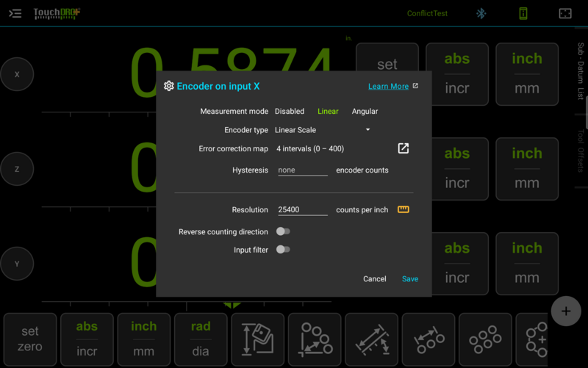
Task: Open the linear hole pattern icon
Action: click(x=429, y=339)
